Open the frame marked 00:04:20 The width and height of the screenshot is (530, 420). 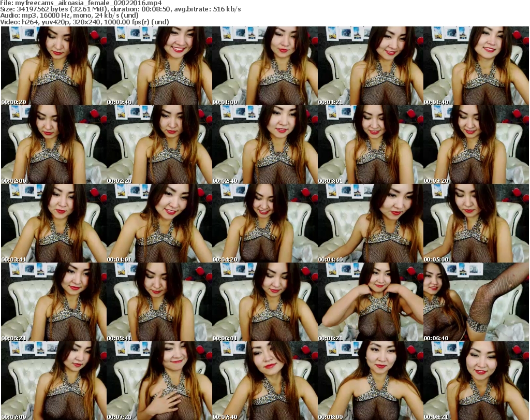click(265, 224)
